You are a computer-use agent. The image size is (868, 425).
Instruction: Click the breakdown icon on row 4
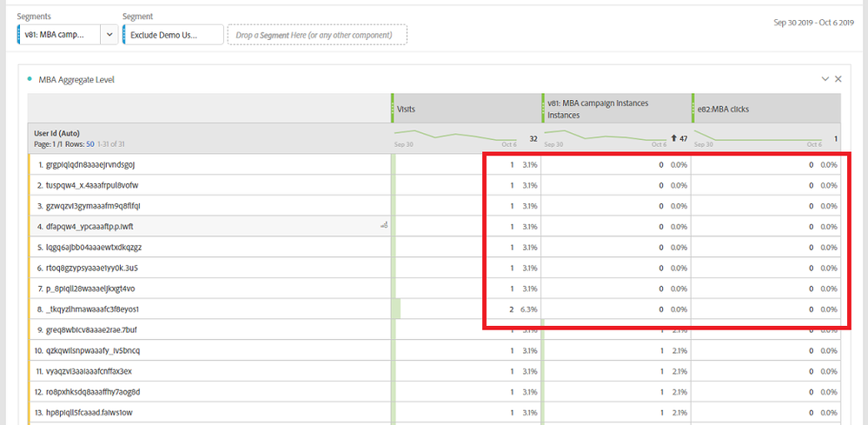pyautogui.click(x=384, y=226)
